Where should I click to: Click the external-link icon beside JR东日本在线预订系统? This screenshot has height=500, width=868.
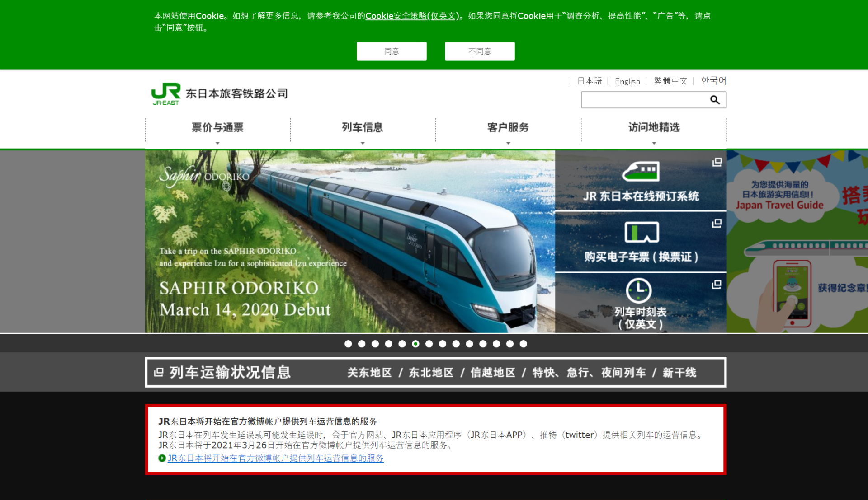[717, 163]
